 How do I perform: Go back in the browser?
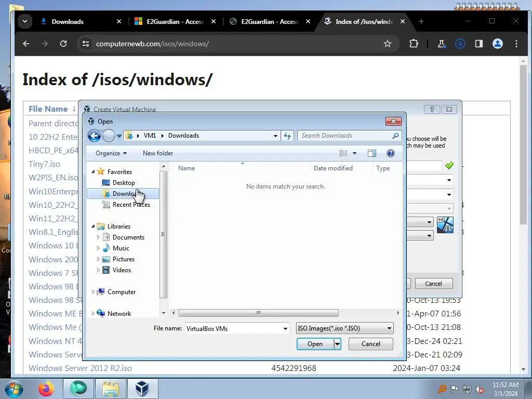point(26,44)
